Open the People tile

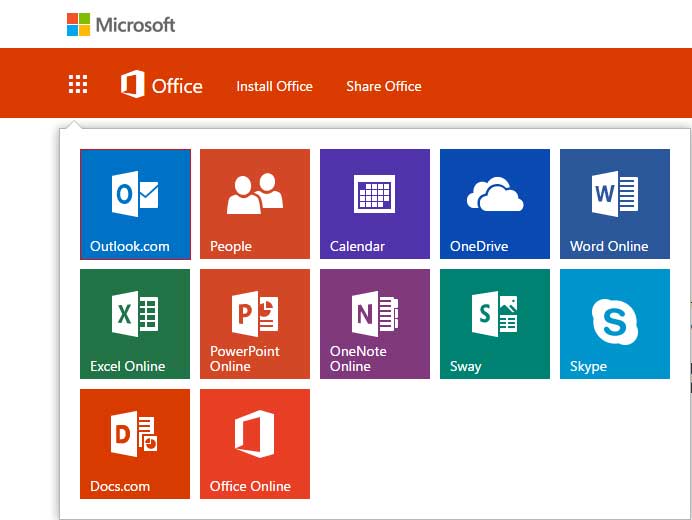coord(255,204)
